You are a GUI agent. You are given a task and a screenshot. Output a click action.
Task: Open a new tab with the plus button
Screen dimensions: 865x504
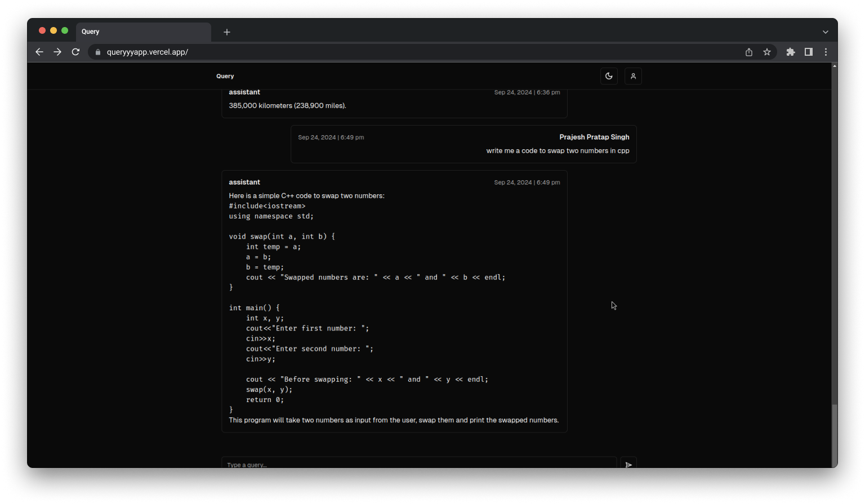[227, 32]
